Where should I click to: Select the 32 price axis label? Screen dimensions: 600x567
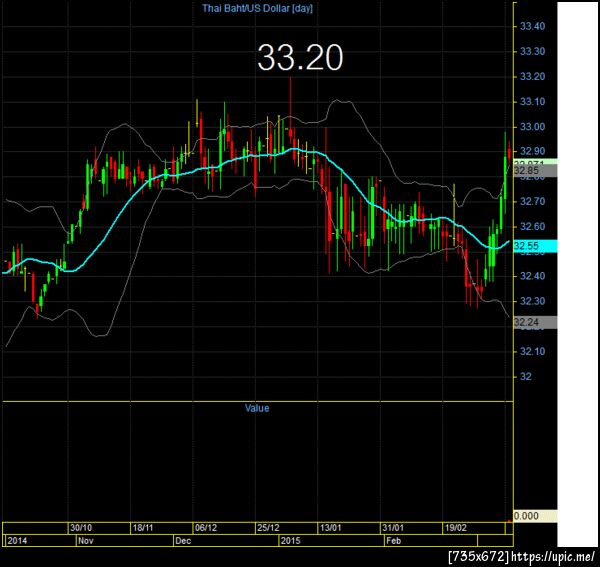(x=526, y=376)
